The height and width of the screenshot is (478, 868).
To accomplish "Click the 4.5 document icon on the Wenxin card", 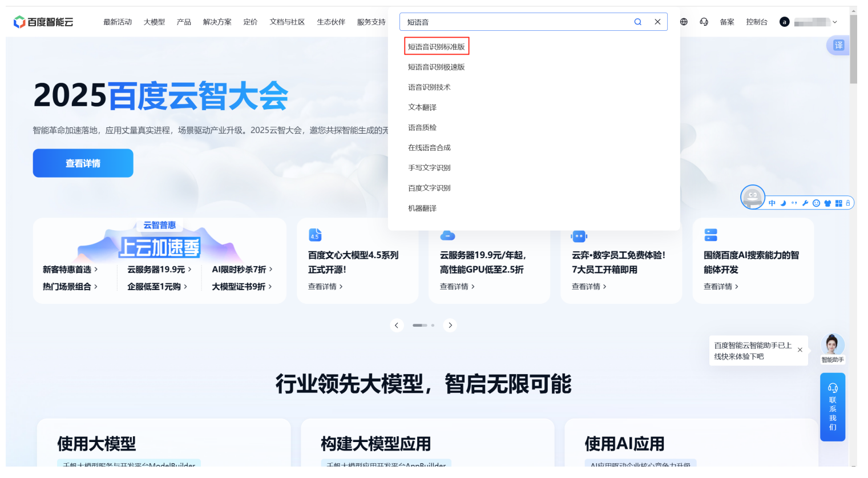I will coord(315,235).
